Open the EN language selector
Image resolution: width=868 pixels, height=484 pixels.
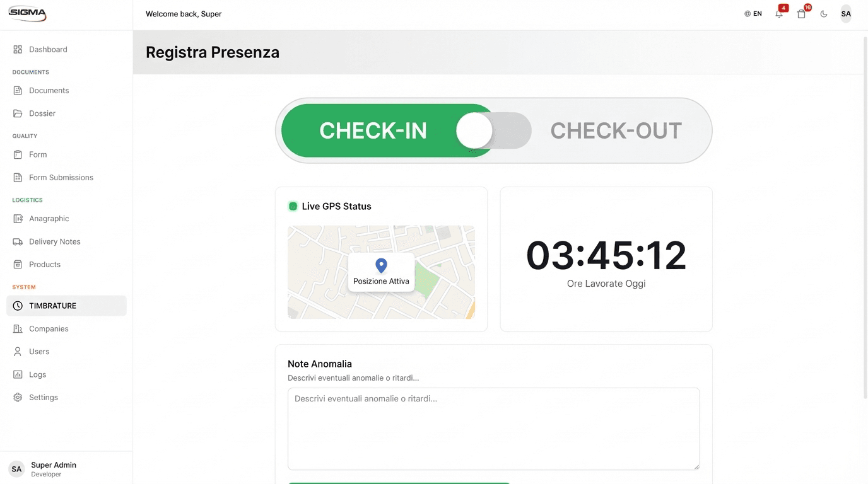pyautogui.click(x=753, y=14)
